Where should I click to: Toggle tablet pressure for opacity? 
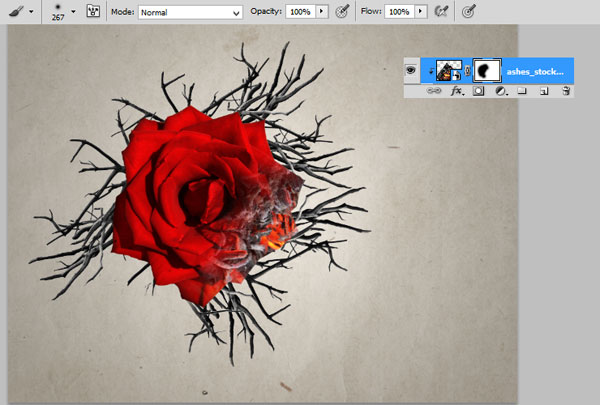(342, 12)
